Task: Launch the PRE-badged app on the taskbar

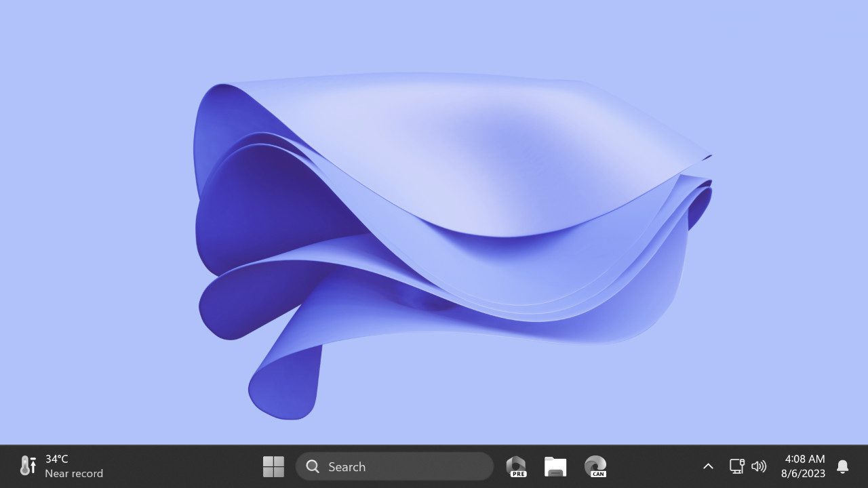Action: [x=516, y=466]
